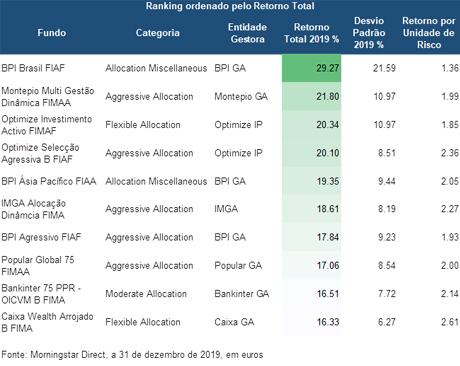Select the dark green 29.27 return cell
This screenshot has height=366, width=460.
click(311, 68)
